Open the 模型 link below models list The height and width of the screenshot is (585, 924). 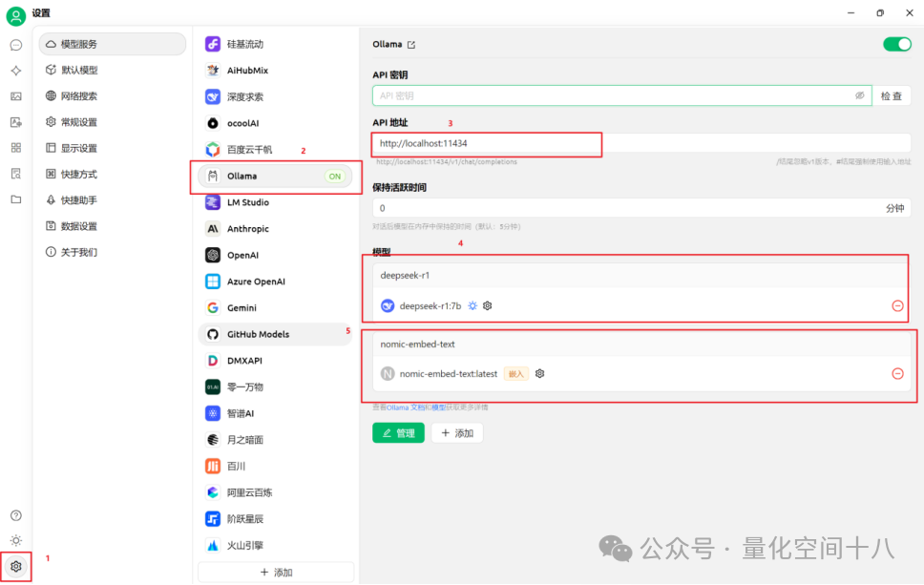click(x=438, y=407)
